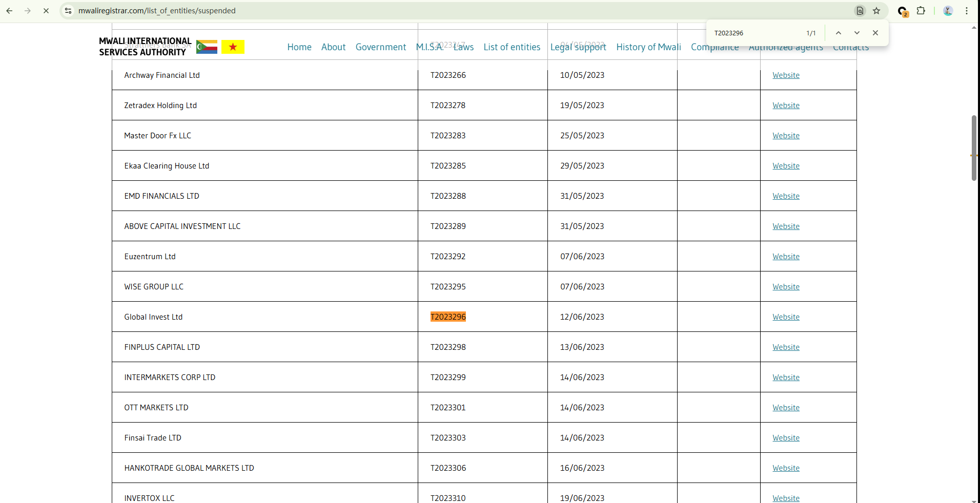Bookmark this page with star icon

pos(876,11)
